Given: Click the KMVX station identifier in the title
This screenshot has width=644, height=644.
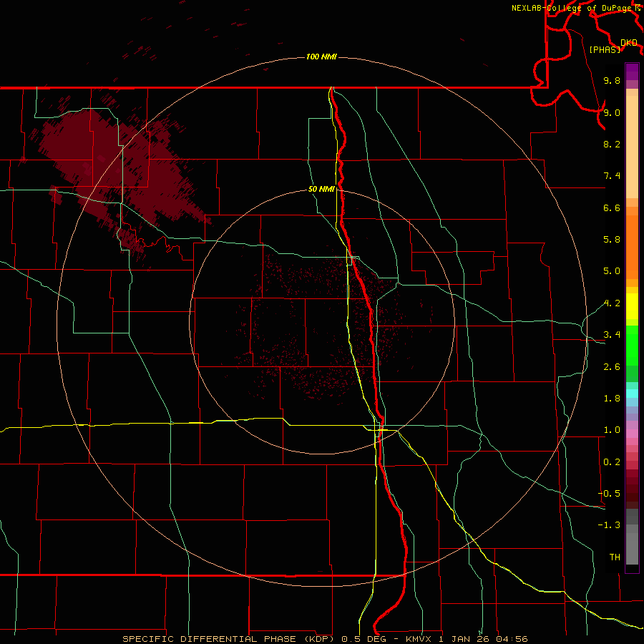Looking at the screenshot, I should pyautogui.click(x=419, y=639).
